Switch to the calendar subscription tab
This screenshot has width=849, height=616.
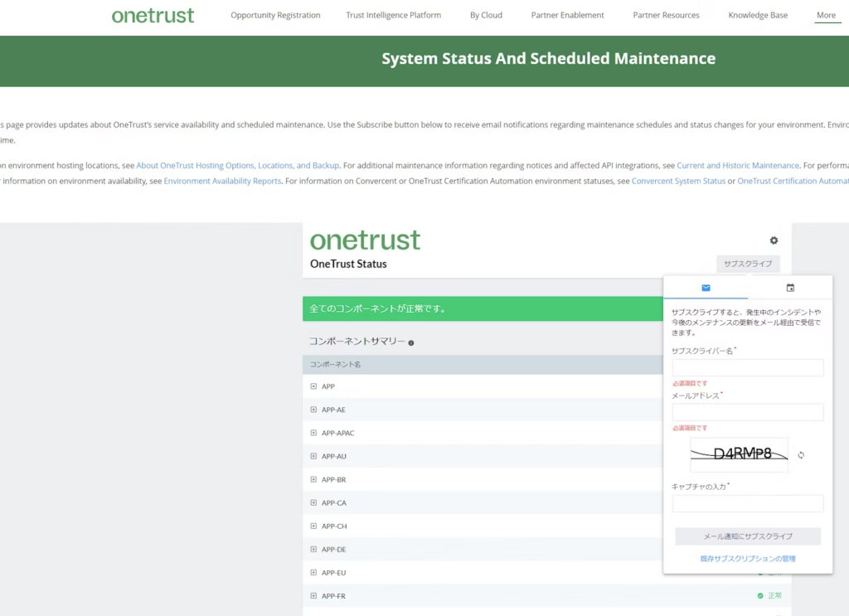click(790, 288)
